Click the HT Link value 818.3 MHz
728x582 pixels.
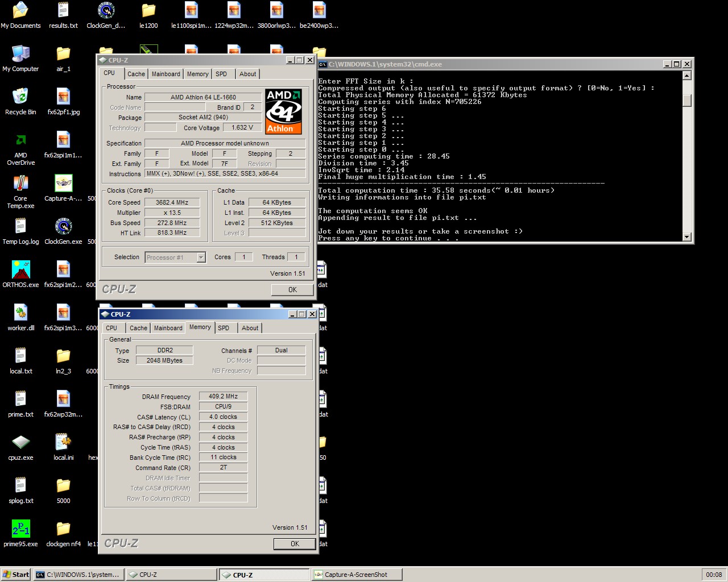[172, 233]
